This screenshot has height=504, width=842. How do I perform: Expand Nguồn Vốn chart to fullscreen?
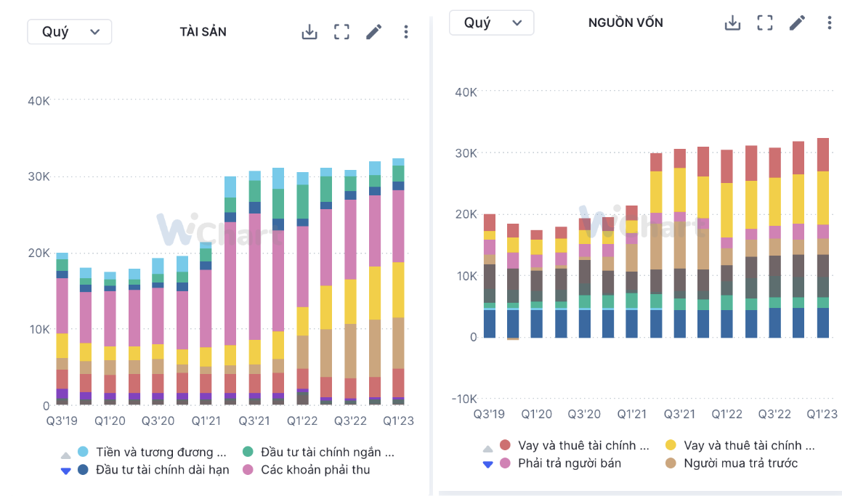pos(764,23)
